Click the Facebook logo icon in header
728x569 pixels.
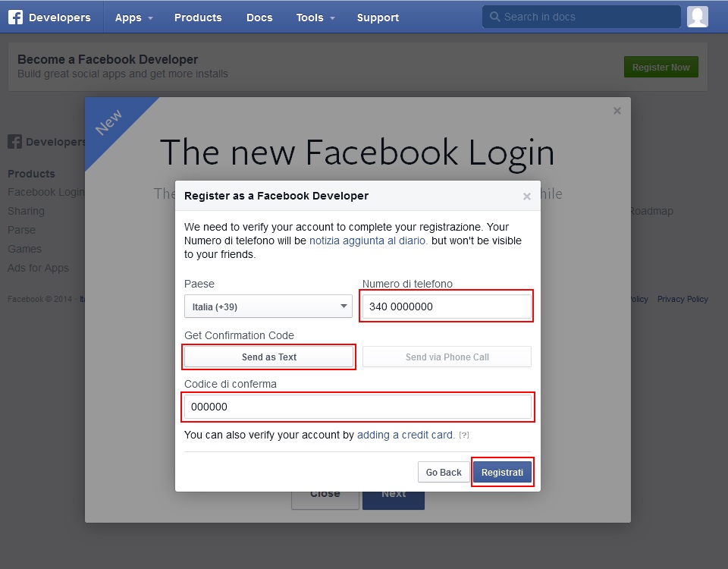(15, 17)
